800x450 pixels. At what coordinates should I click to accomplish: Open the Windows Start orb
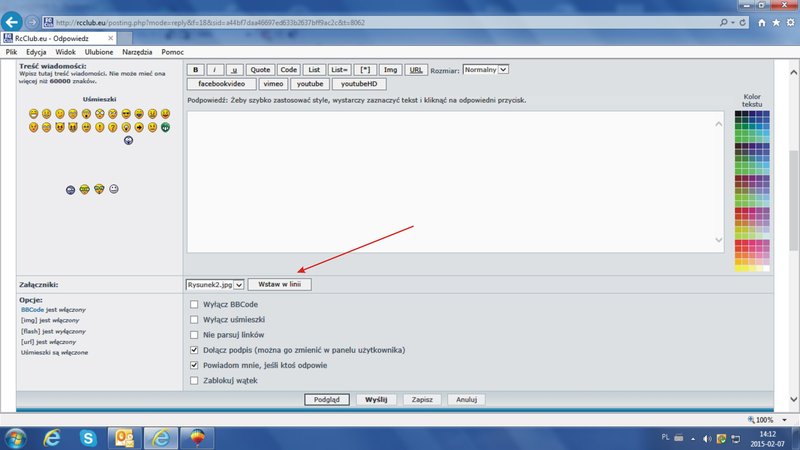pyautogui.click(x=15, y=438)
